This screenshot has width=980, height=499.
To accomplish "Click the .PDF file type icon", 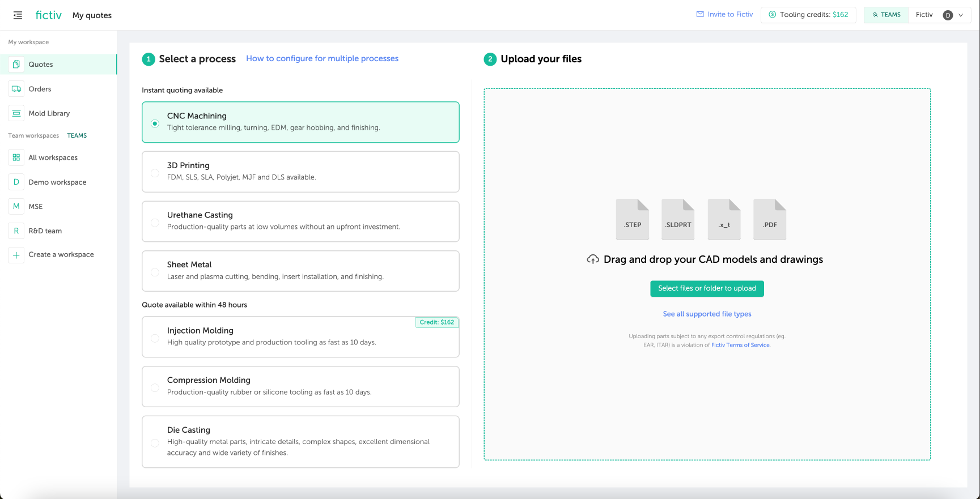I will pos(769,219).
